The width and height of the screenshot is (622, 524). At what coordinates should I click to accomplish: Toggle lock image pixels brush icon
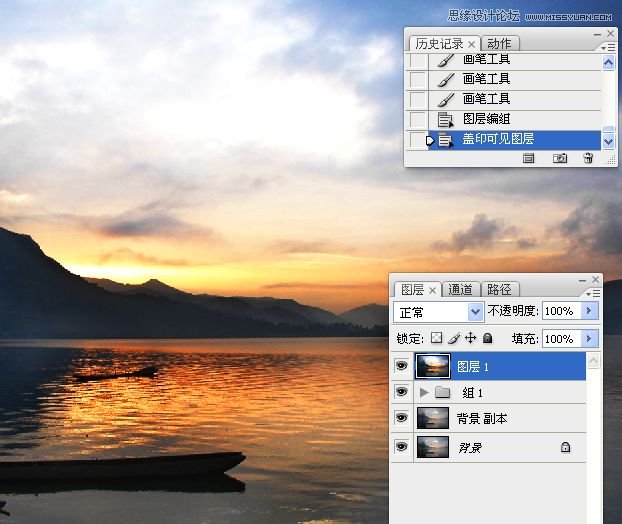[x=454, y=338]
